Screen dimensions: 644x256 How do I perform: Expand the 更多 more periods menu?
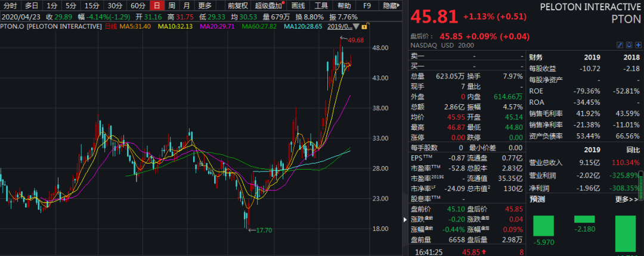(x=205, y=5)
